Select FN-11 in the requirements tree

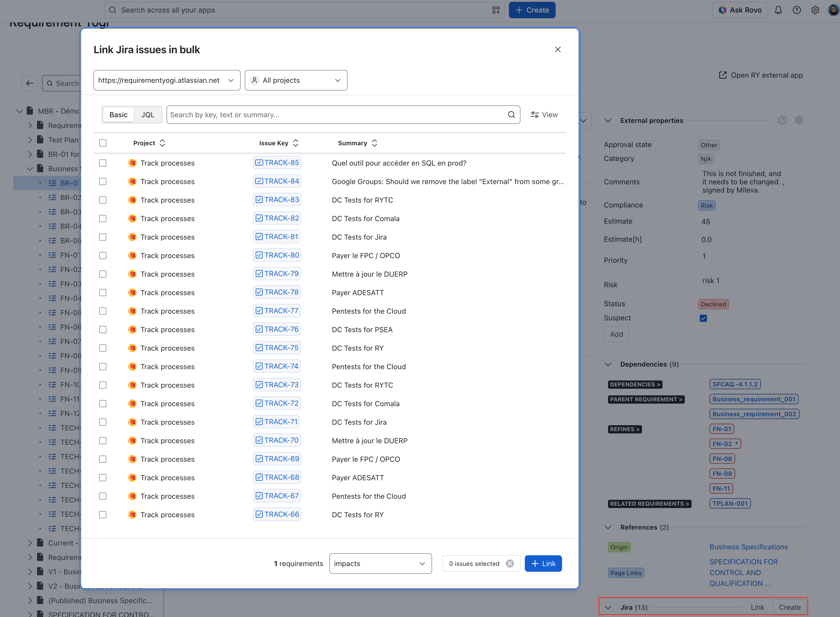point(70,399)
